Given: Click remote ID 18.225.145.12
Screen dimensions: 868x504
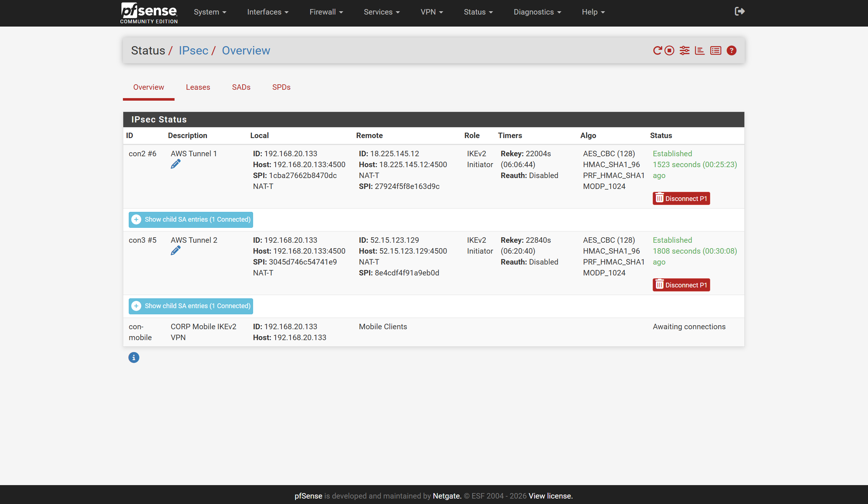Looking at the screenshot, I should pyautogui.click(x=395, y=154).
